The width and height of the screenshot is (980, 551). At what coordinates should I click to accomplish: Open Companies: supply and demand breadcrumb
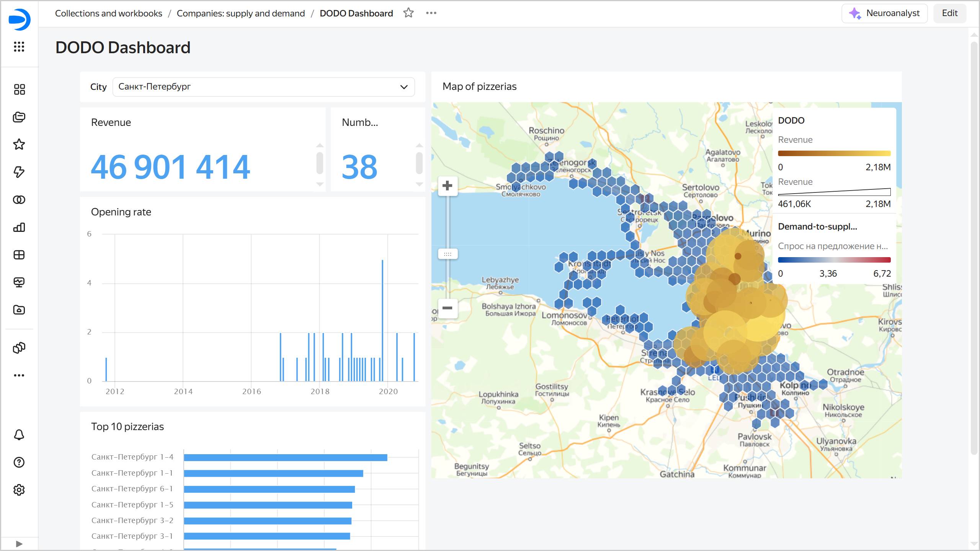(241, 13)
